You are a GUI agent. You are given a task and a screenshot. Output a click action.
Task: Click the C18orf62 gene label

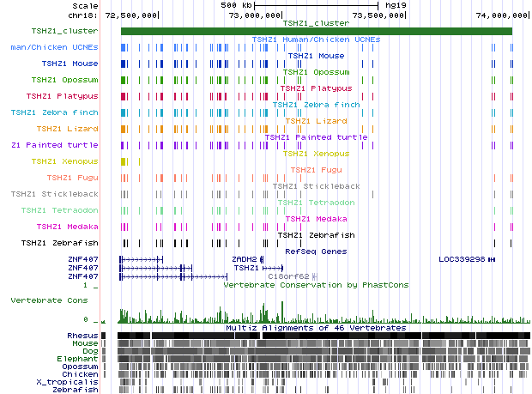(x=289, y=276)
